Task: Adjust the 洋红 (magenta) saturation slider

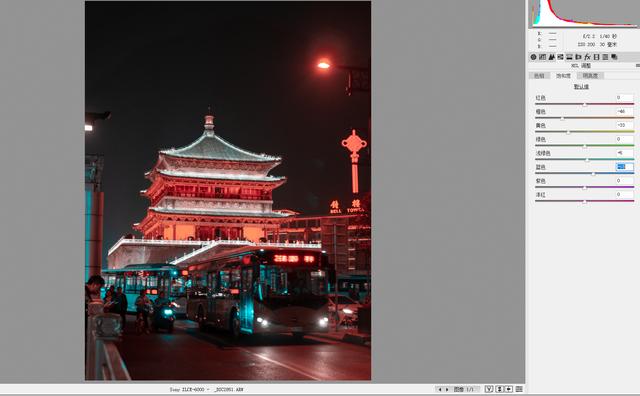Action: [x=584, y=201]
